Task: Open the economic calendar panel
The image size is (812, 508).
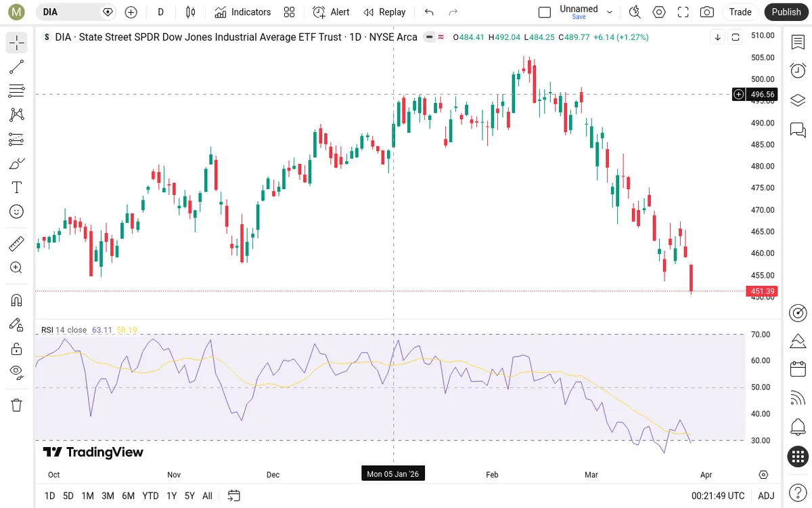Action: pyautogui.click(x=798, y=369)
